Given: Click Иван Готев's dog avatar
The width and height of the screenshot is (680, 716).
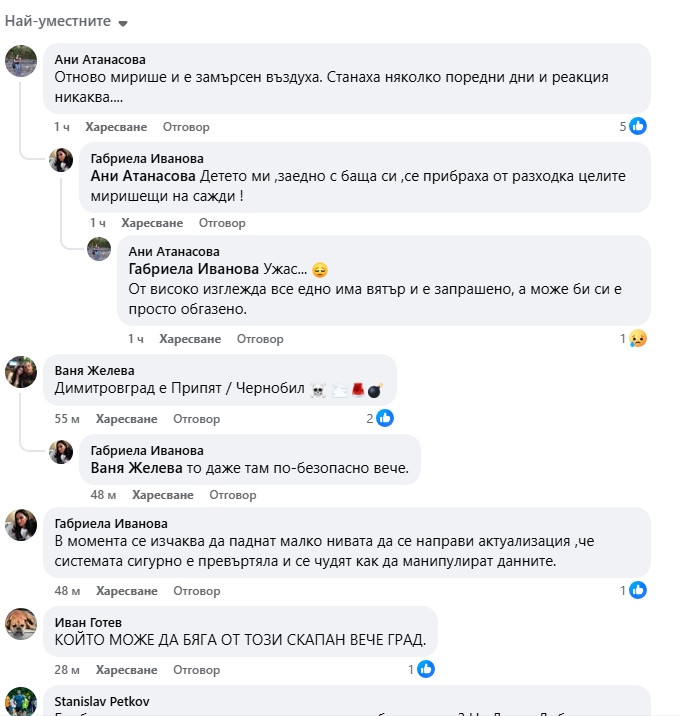Looking at the screenshot, I should (x=21, y=623).
